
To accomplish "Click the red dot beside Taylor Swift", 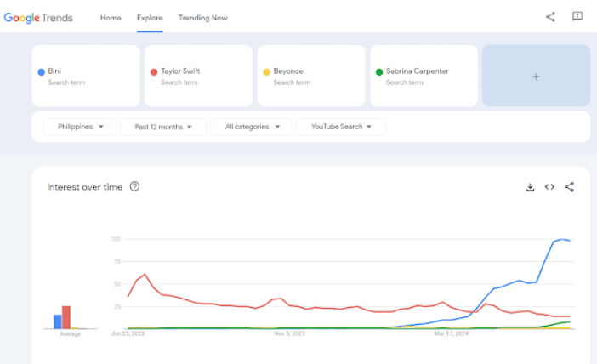I will point(154,72).
